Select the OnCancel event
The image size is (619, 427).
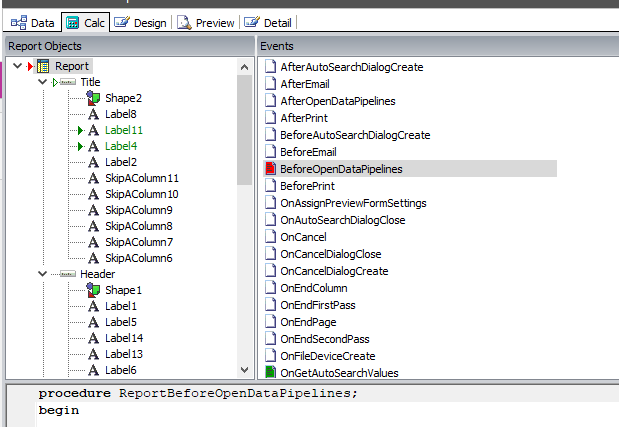pos(303,237)
